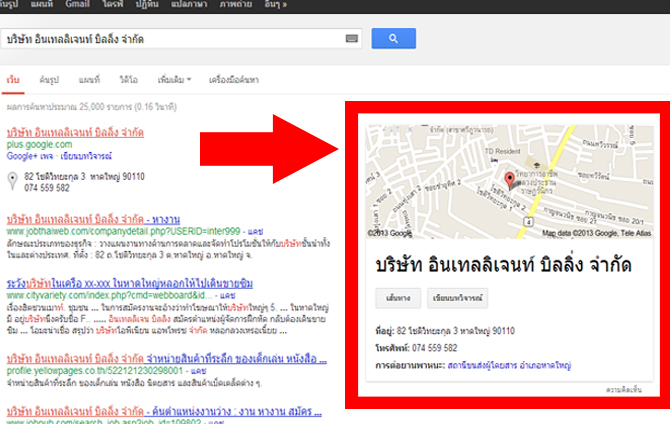The width and height of the screenshot is (670, 424).
Task: Click เขียนบทวิจารณ์ link under the first result
Action: pyautogui.click(x=86, y=156)
